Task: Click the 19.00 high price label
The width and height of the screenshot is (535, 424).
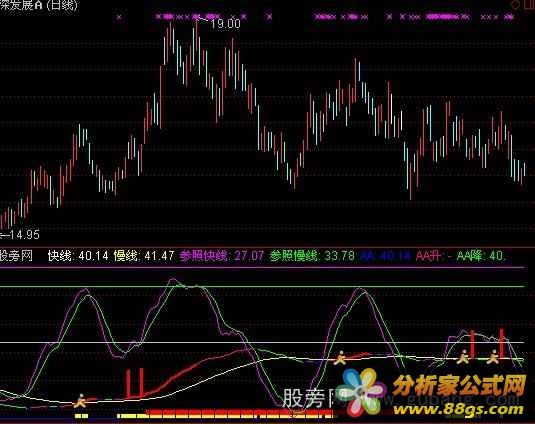Action: tap(225, 24)
